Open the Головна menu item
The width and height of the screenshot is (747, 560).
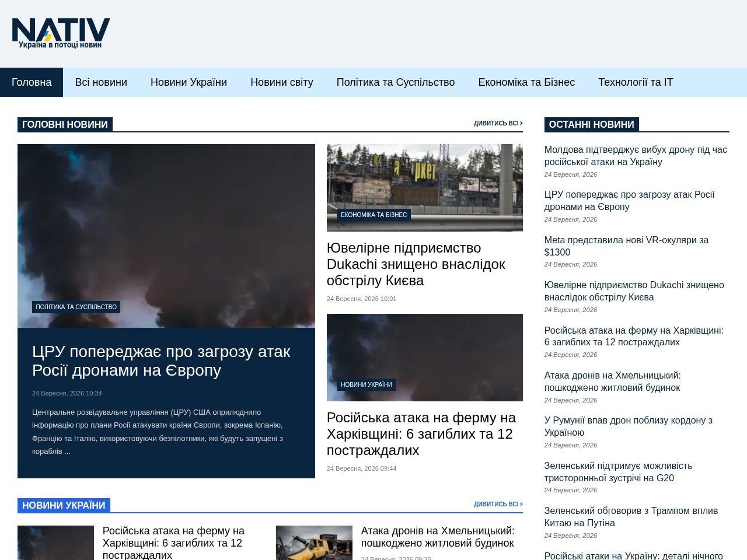[32, 82]
